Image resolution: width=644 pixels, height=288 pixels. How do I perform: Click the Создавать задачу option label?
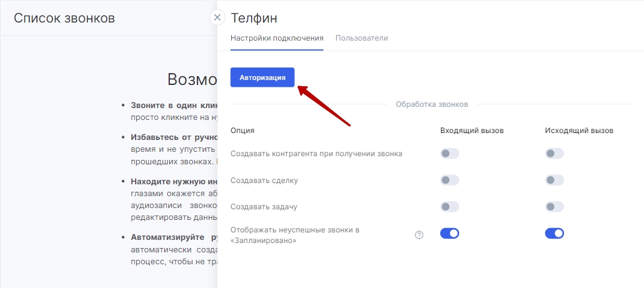[264, 206]
